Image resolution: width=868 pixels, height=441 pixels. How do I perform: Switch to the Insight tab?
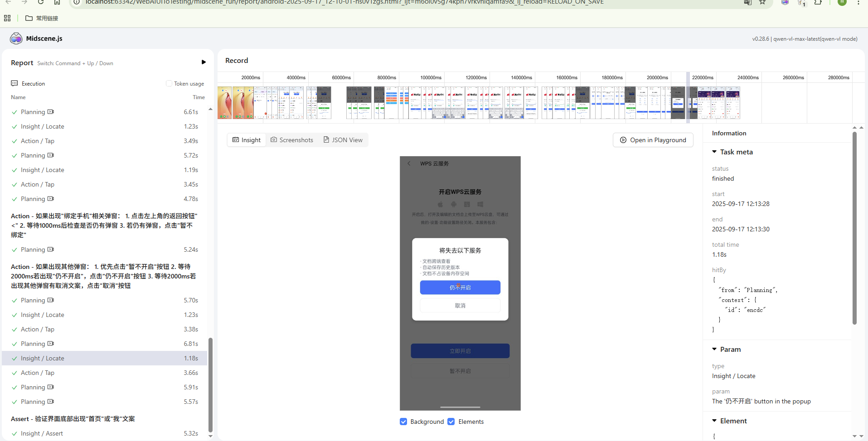point(247,140)
